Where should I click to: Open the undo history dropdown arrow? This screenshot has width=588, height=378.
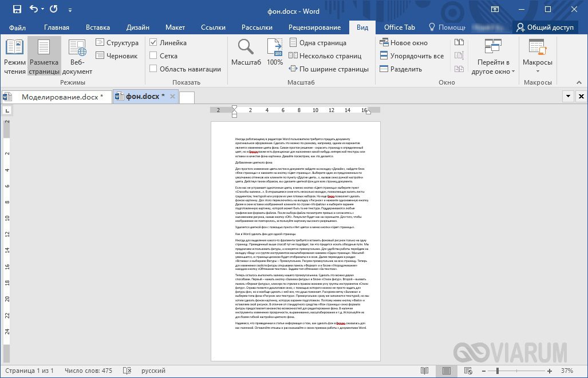pyautogui.click(x=42, y=9)
